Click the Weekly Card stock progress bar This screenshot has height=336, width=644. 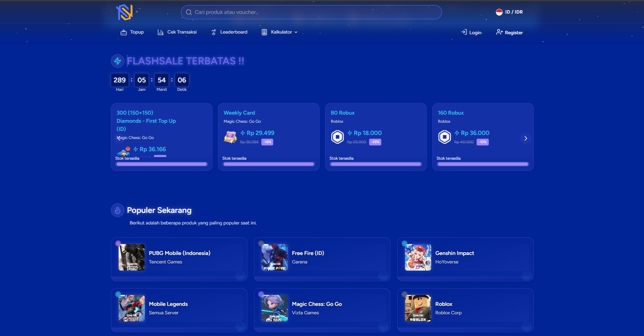coord(268,164)
